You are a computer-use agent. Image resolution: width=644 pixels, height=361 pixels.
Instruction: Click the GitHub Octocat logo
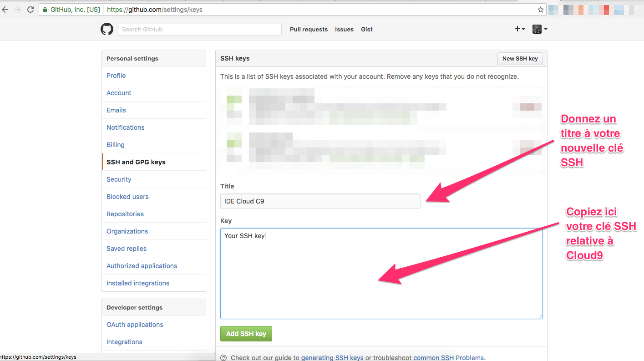[x=106, y=29]
